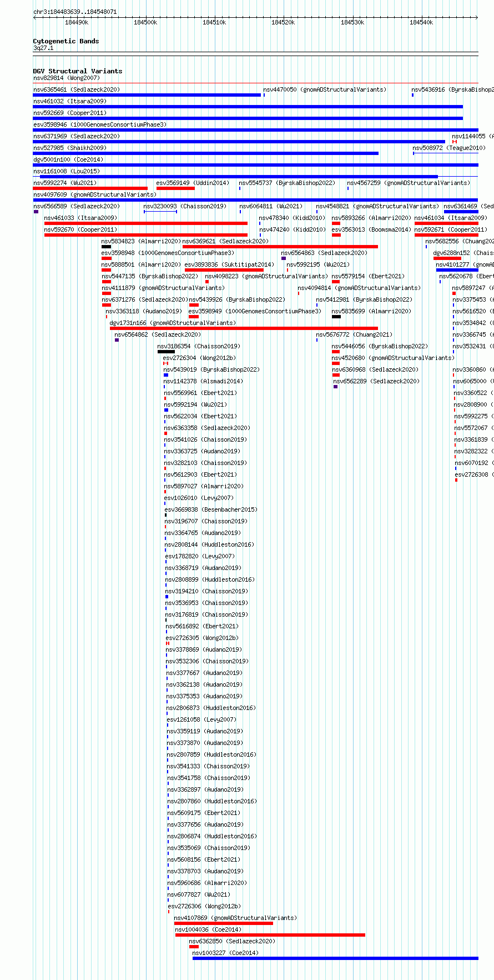Image resolution: width=494 pixels, height=980 pixels.
Task: Click nsv1003227 (Coe2014) label
Action: point(226,953)
